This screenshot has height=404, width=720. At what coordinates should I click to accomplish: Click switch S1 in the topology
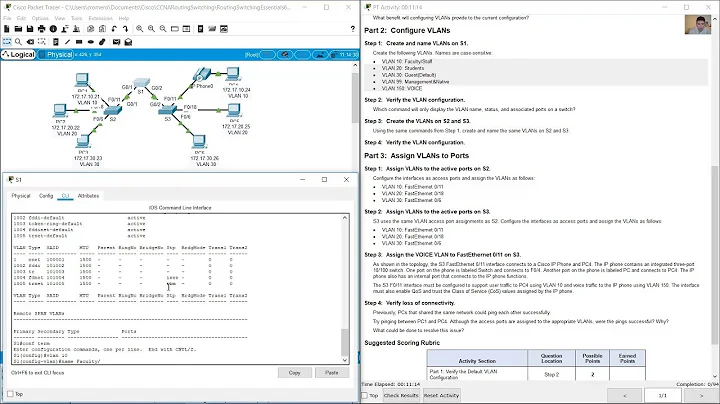click(141, 83)
